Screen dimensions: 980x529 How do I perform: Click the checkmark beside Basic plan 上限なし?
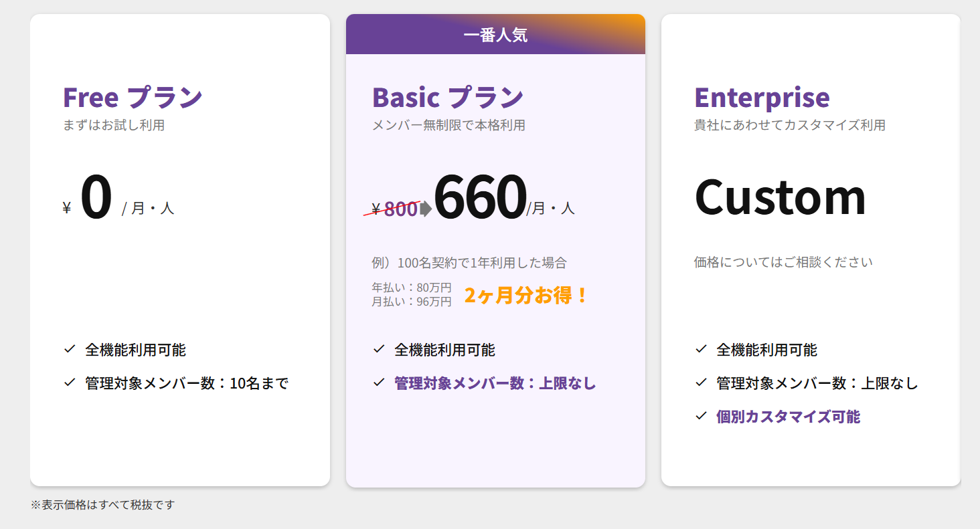click(x=378, y=383)
